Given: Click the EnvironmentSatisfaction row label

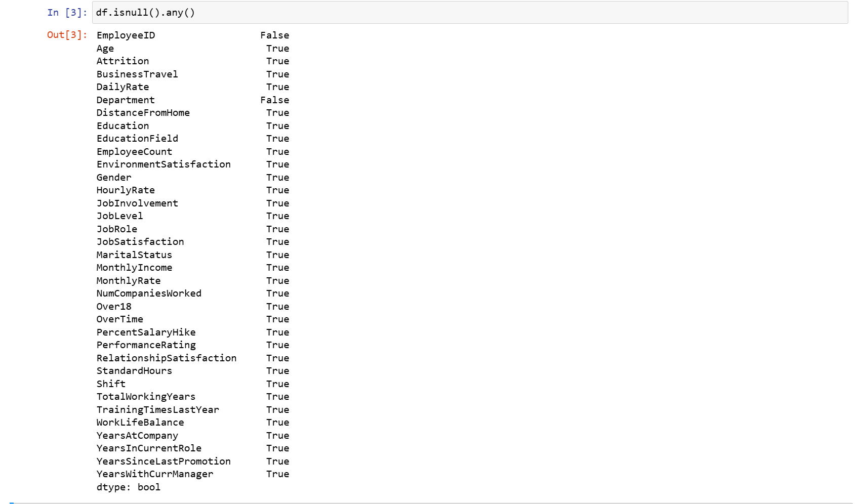Looking at the screenshot, I should pos(163,164).
